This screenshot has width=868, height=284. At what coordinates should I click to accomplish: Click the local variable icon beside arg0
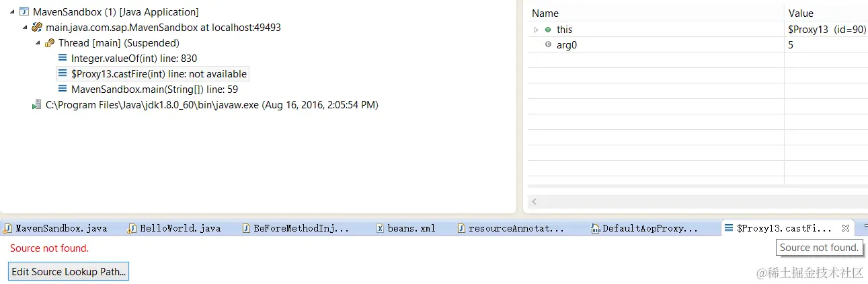[x=548, y=44]
